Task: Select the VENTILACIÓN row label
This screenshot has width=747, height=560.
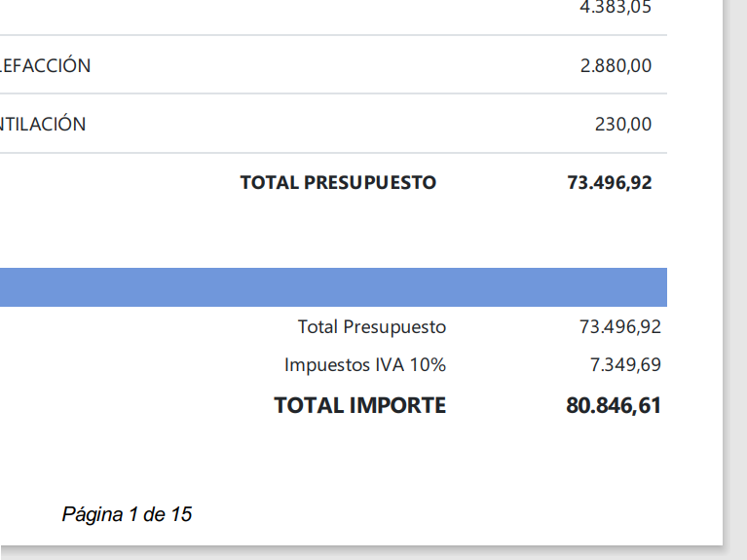Action: click(43, 125)
